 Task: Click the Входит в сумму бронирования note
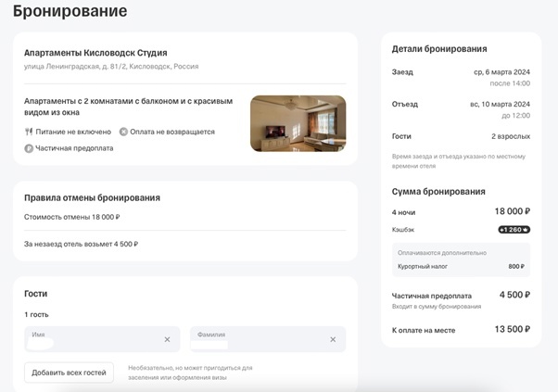(x=437, y=307)
